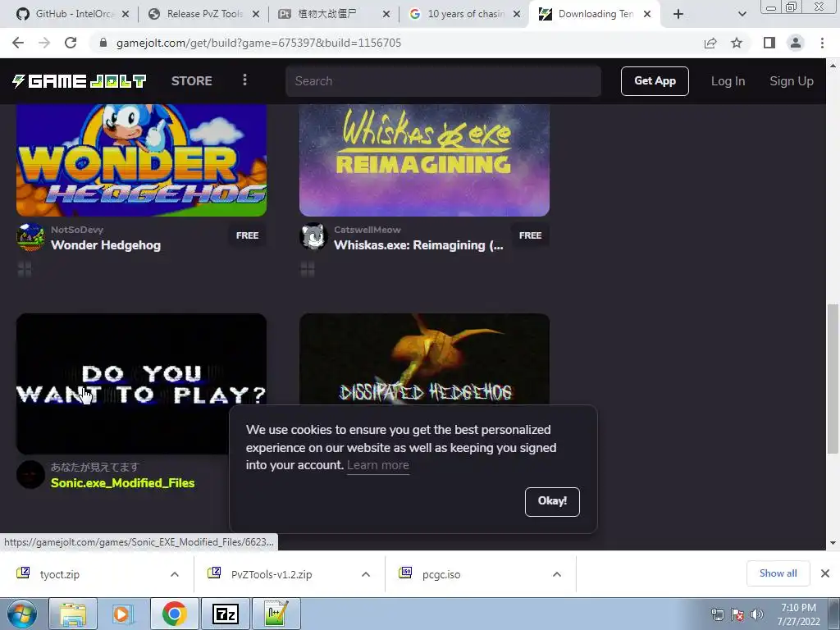Close the Downloading tab
Viewport: 840px width, 630px height.
(x=647, y=14)
